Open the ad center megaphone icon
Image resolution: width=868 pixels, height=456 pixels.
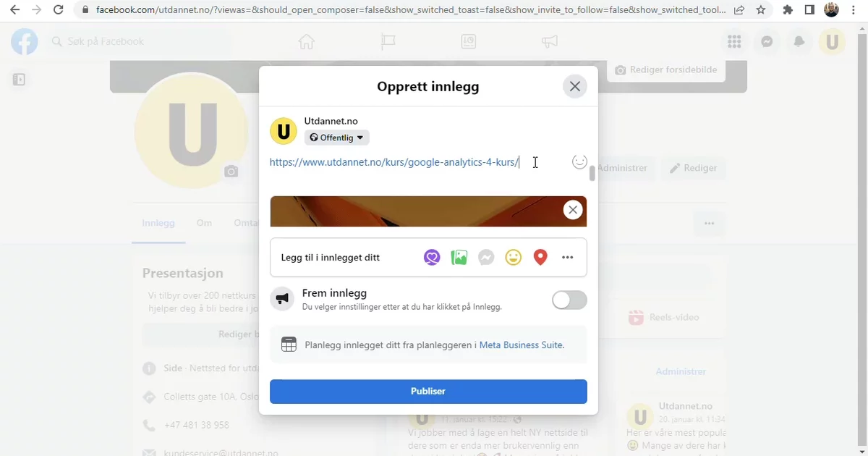click(x=550, y=42)
